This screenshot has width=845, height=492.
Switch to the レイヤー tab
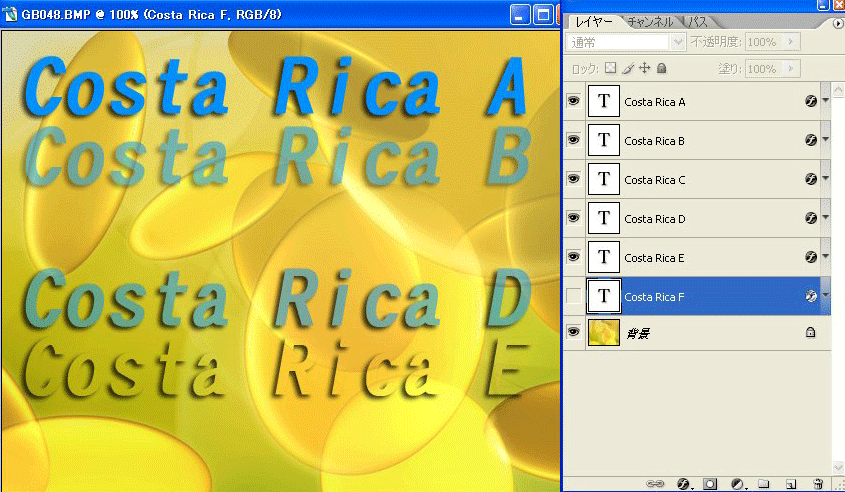tap(594, 22)
